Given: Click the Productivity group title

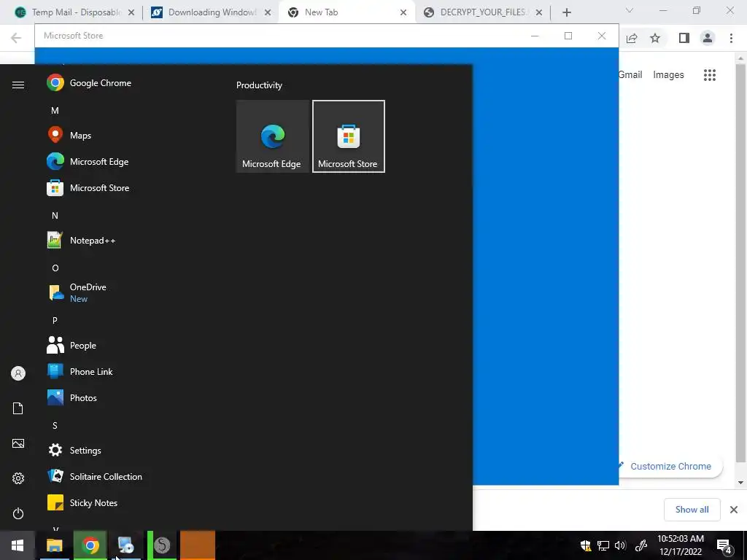Looking at the screenshot, I should pos(259,85).
